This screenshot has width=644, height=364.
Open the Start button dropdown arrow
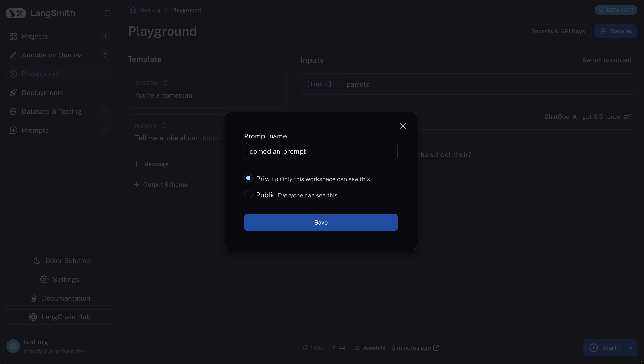pyautogui.click(x=630, y=348)
